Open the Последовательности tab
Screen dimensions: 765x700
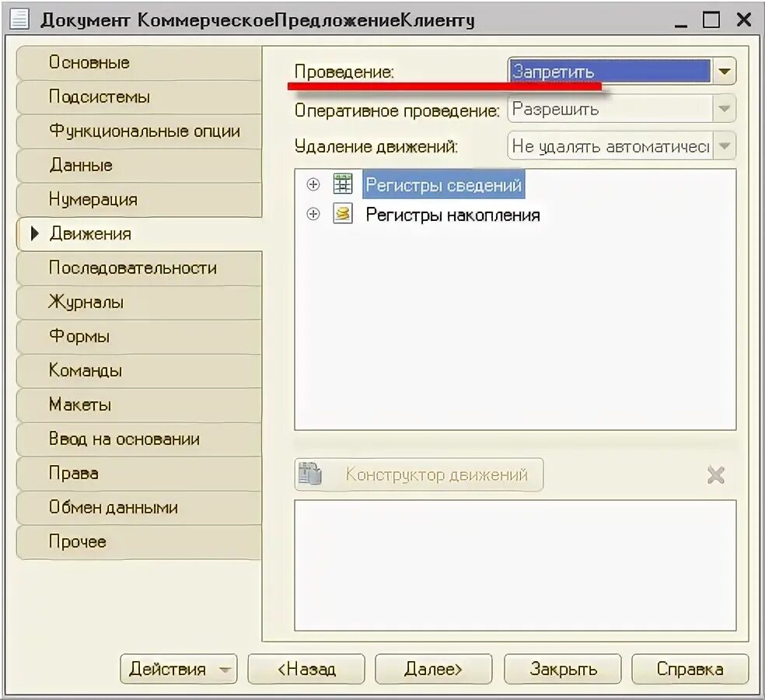139,268
